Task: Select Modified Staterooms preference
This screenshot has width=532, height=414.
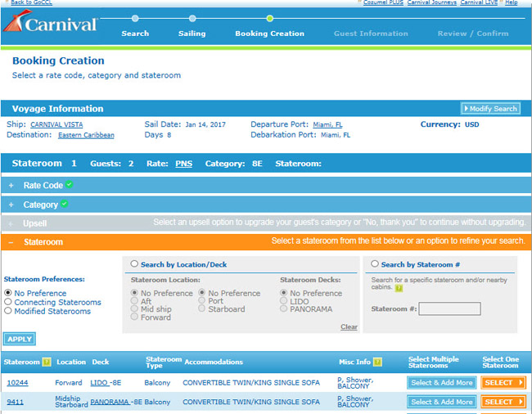Action: click(8, 311)
